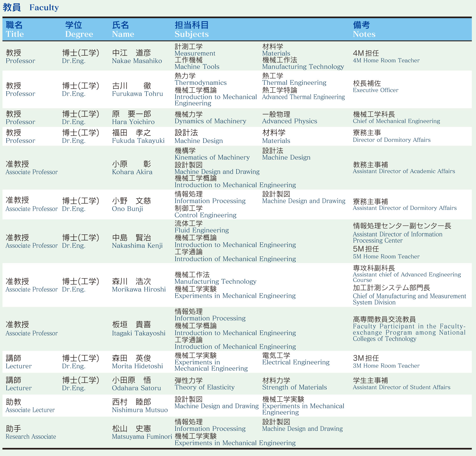Click Morikawa's 'Manufacturing Technology' subject

[x=215, y=282]
